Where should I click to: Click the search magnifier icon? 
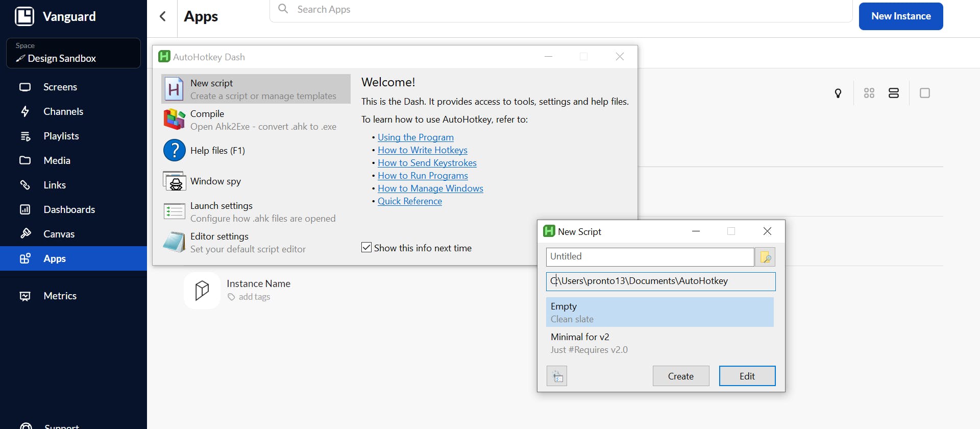tap(283, 9)
